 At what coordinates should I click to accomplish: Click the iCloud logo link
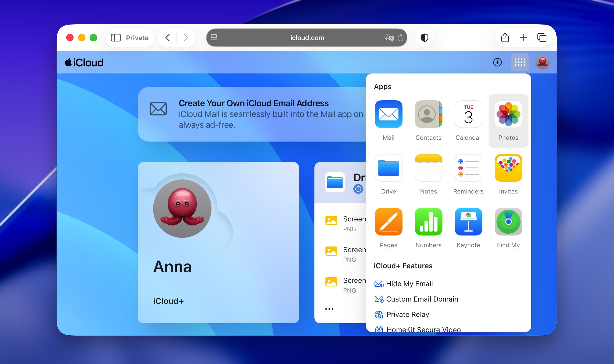pyautogui.click(x=84, y=62)
